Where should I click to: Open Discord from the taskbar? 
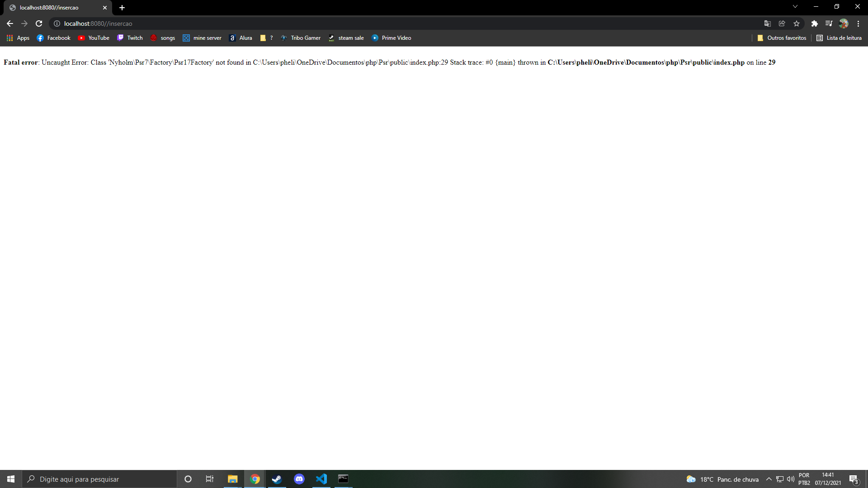point(299,479)
